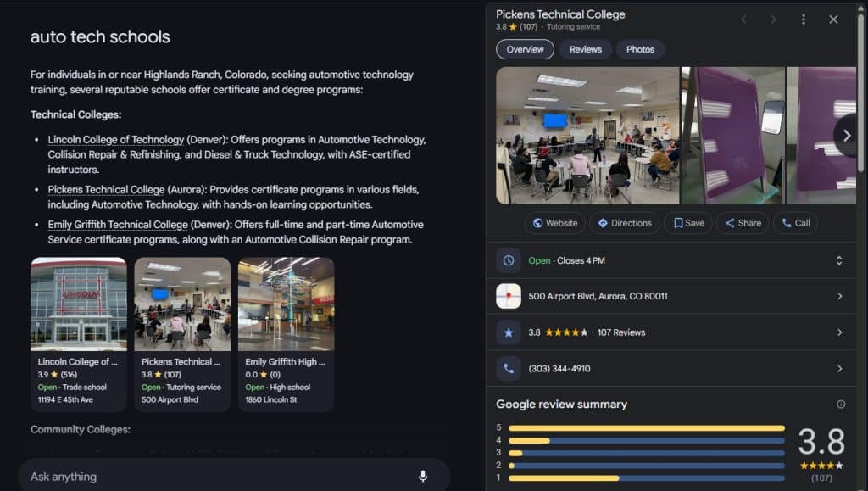
Task: Click the phone icon beside (303) 344-4910
Action: click(x=509, y=369)
